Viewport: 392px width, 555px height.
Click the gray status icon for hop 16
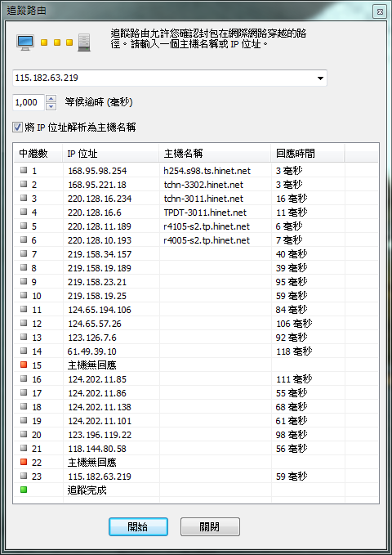coord(24,378)
